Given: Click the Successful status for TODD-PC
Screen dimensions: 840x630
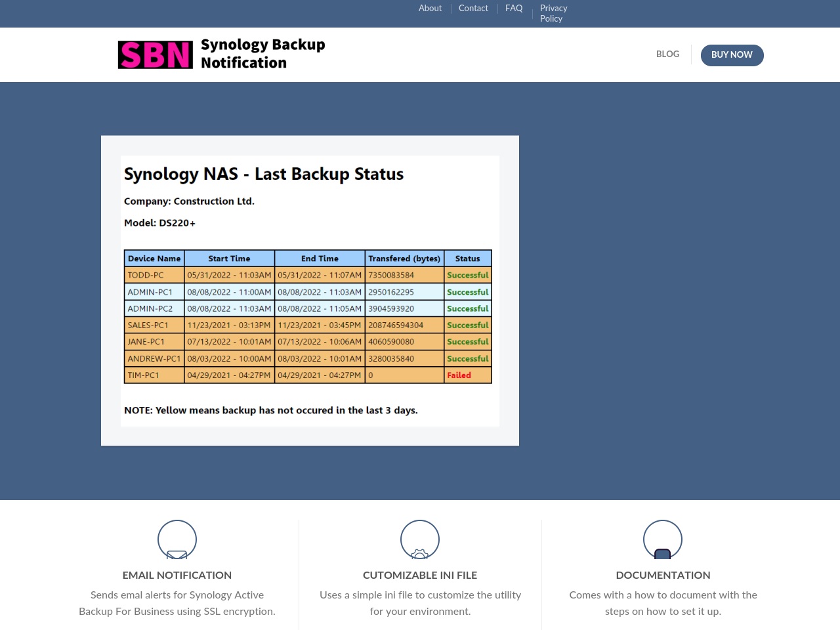Looking at the screenshot, I should [x=468, y=276].
